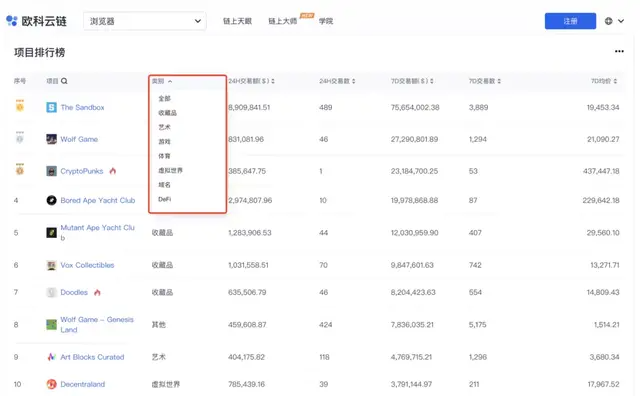Click the 项目排行榜 page heading
Image resolution: width=640 pixels, height=396 pixels.
point(40,52)
